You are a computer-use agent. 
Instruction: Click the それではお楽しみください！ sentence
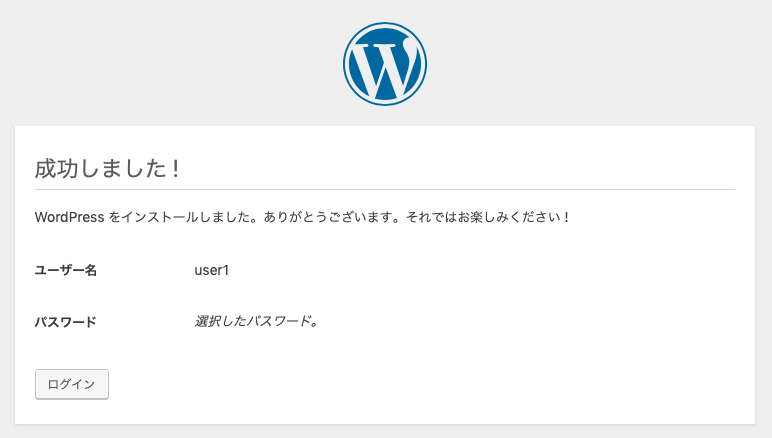pyautogui.click(x=488, y=217)
